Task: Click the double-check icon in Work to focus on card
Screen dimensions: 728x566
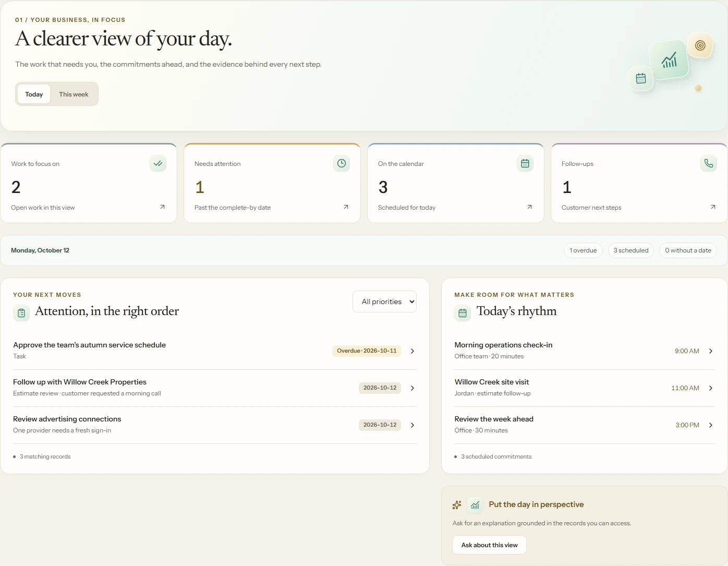Action: coord(158,163)
